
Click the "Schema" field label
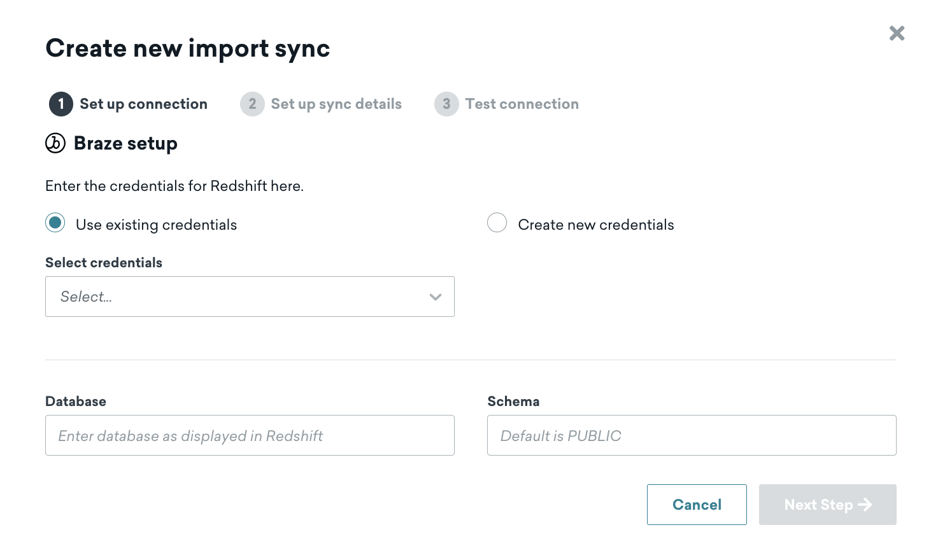click(x=513, y=402)
